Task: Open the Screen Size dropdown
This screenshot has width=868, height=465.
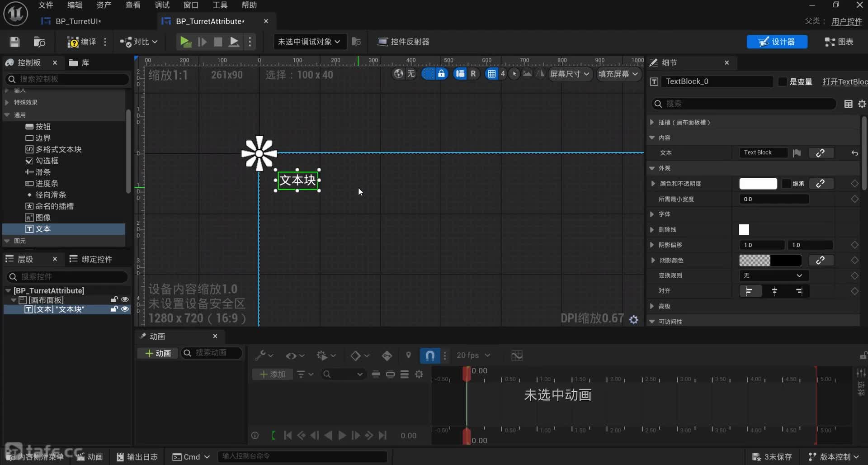Action: tap(569, 74)
